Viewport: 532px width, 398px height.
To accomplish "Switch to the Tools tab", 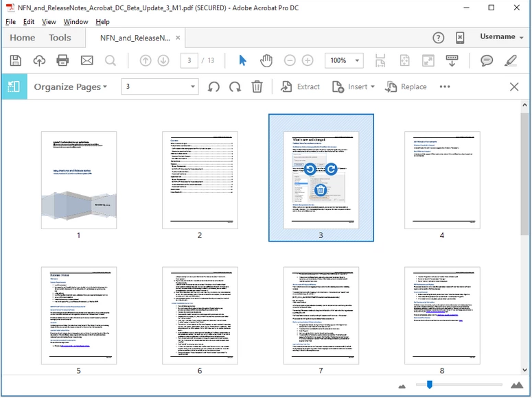I will coord(60,38).
